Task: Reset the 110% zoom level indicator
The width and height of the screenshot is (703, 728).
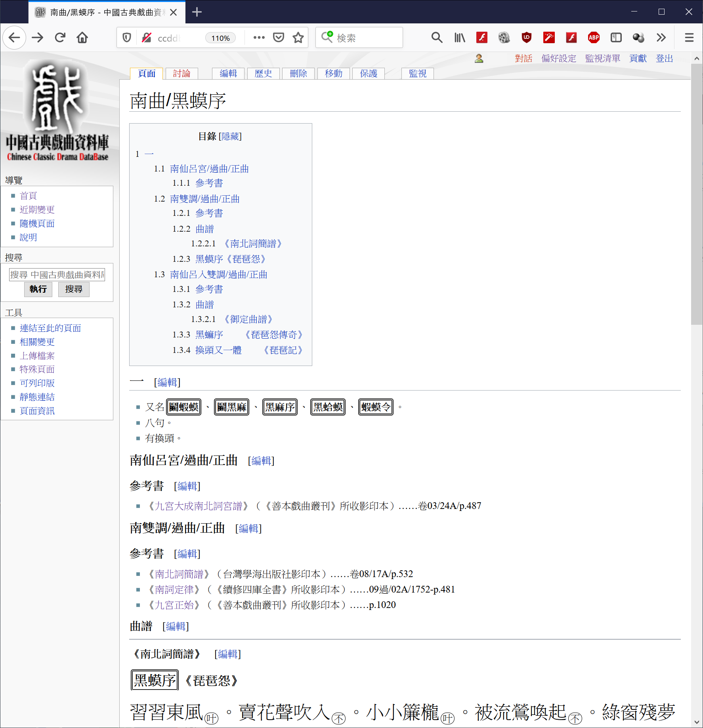Action: [220, 38]
